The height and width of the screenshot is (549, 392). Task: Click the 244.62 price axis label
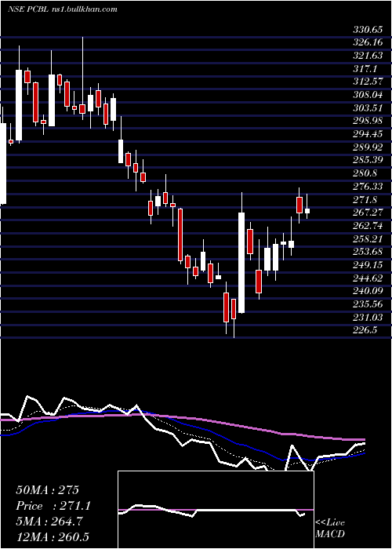(x=368, y=278)
